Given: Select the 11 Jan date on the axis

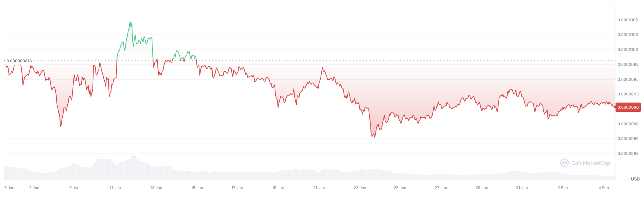Looking at the screenshot, I should pyautogui.click(x=115, y=188).
